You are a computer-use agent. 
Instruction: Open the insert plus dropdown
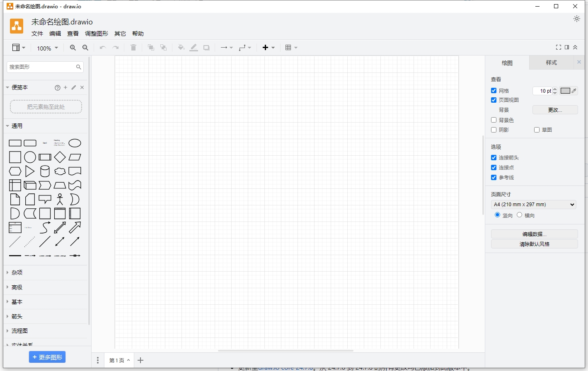click(269, 48)
